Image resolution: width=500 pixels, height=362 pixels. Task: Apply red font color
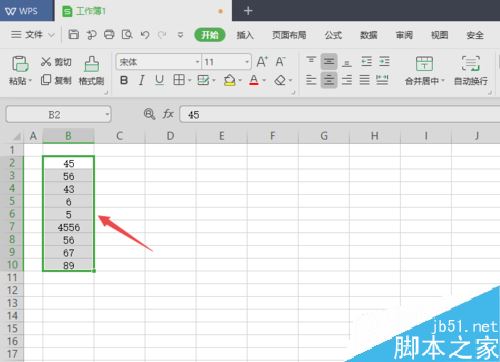[254, 80]
